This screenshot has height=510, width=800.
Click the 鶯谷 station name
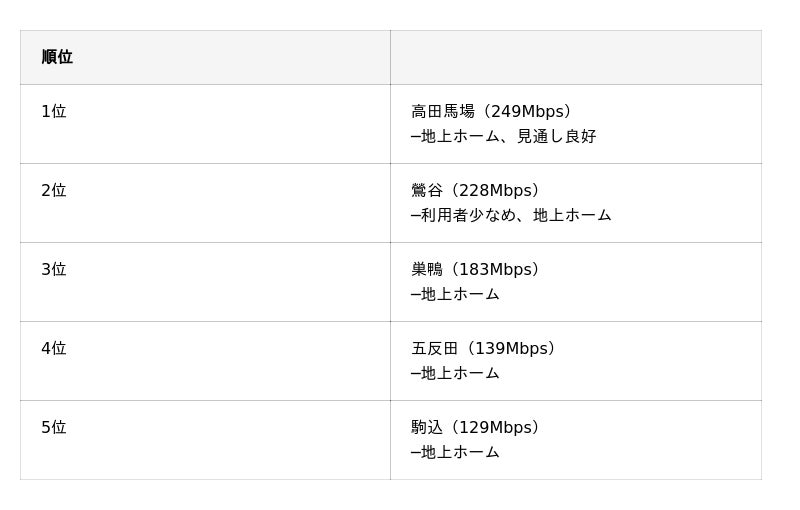pos(427,191)
